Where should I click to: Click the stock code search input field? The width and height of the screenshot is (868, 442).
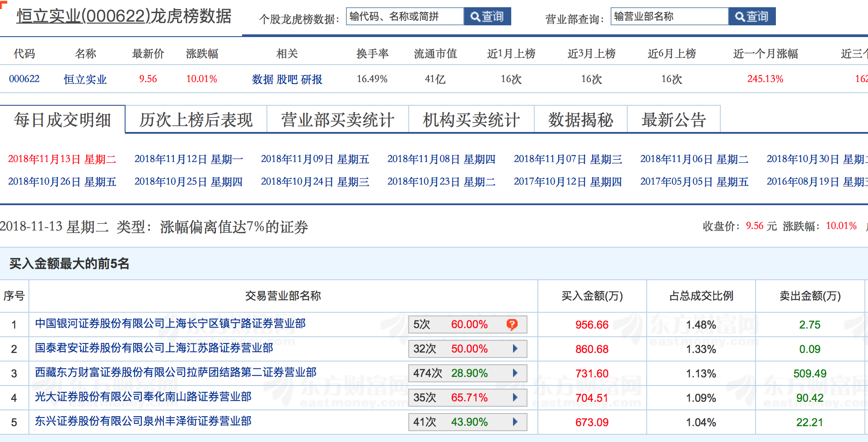[x=405, y=17]
